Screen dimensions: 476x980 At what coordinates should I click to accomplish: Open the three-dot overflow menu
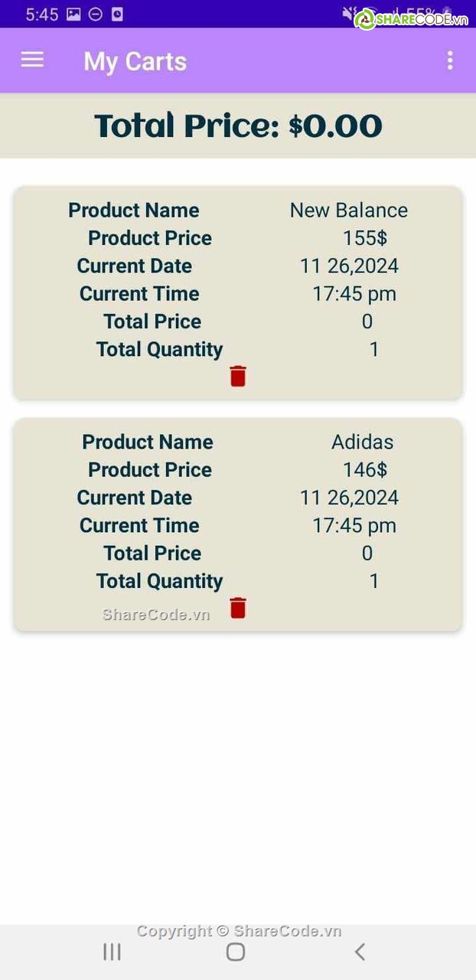point(450,60)
